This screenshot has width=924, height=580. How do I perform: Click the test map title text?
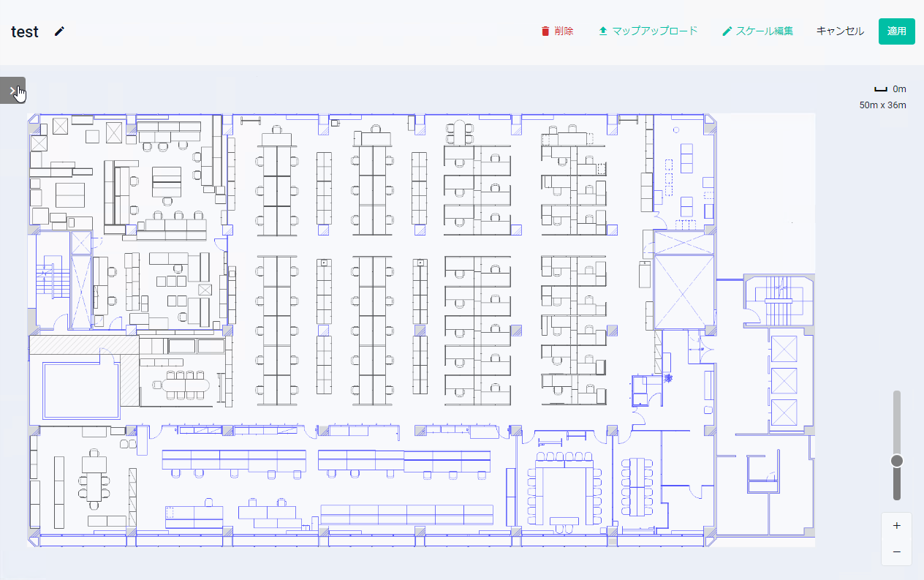25,32
